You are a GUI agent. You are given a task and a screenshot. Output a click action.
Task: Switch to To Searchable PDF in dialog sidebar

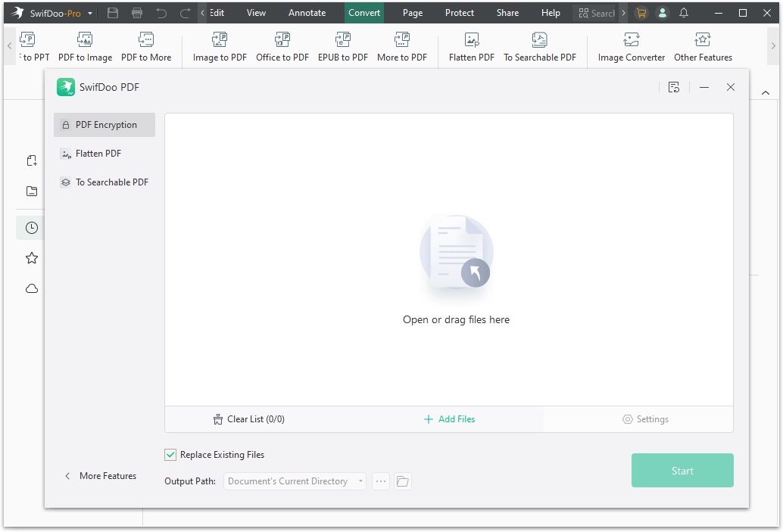[104, 182]
